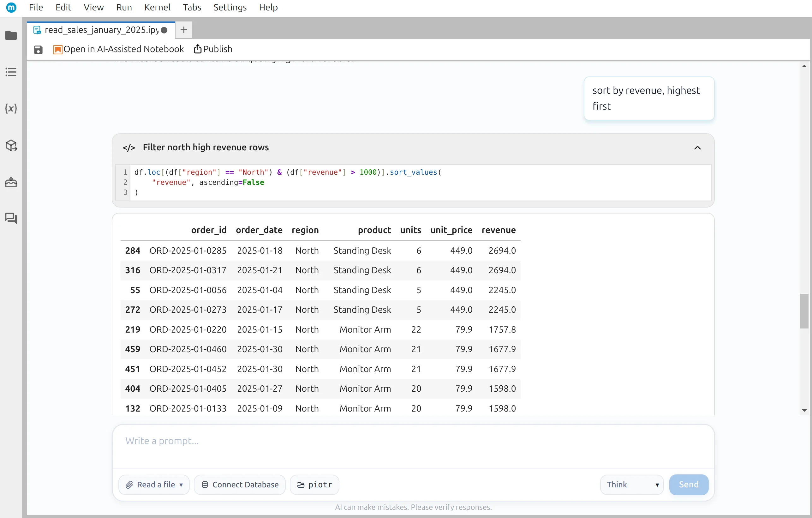Click the unit_price column header
The width and height of the screenshot is (812, 518).
[451, 230]
